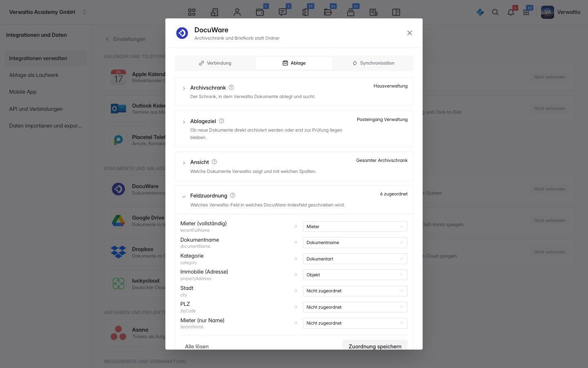Select API und Verbindungen in the sidebar
588x368 pixels.
(46, 109)
